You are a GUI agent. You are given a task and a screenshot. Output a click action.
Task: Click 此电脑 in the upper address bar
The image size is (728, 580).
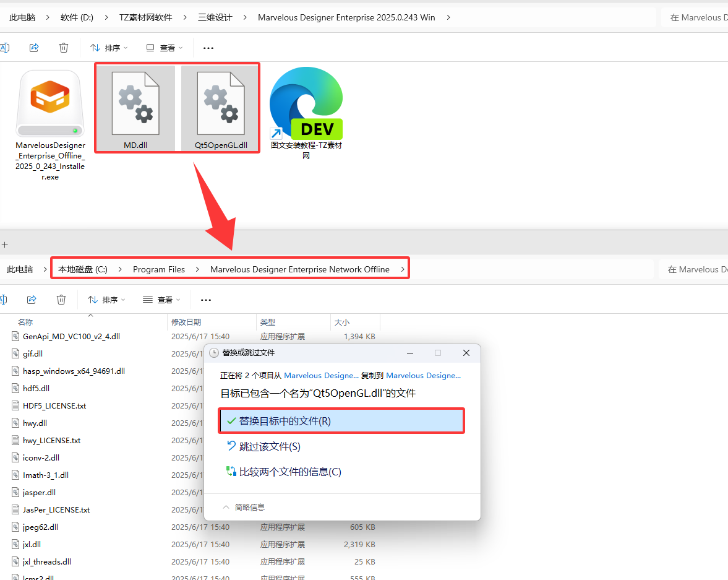(x=22, y=18)
